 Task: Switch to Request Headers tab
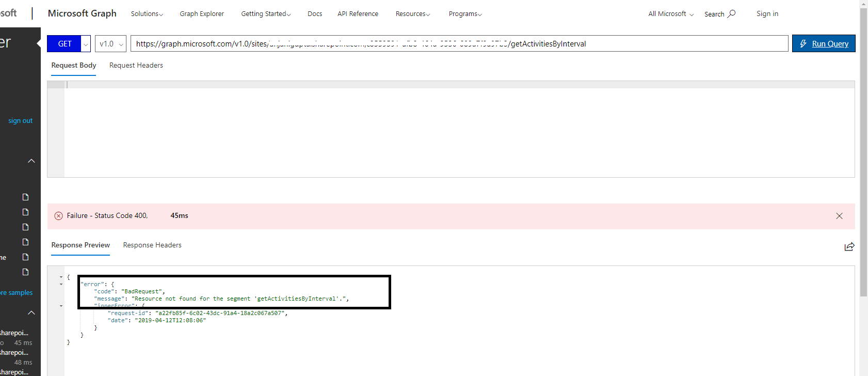(x=136, y=65)
